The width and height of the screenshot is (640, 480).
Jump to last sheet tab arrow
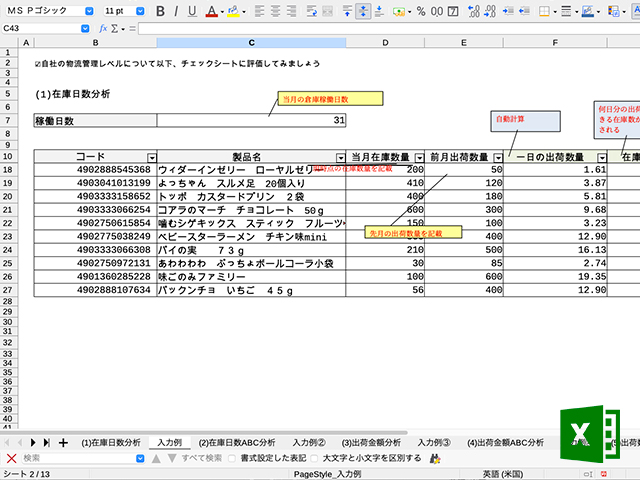(x=47, y=442)
